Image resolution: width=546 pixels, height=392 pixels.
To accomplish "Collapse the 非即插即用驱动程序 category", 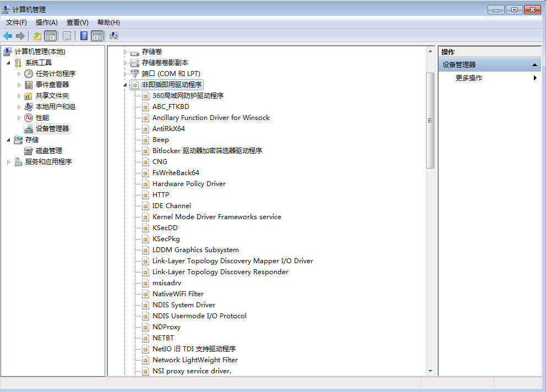I will tap(125, 85).
